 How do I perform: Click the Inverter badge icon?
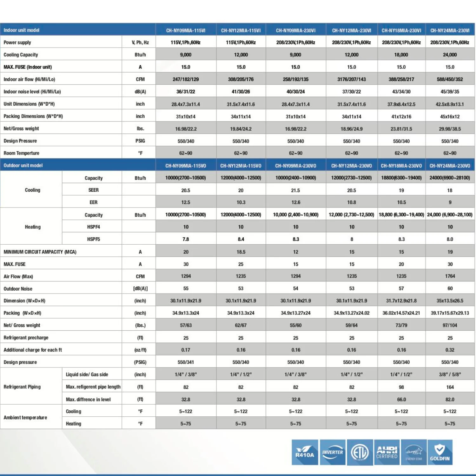click(333, 452)
